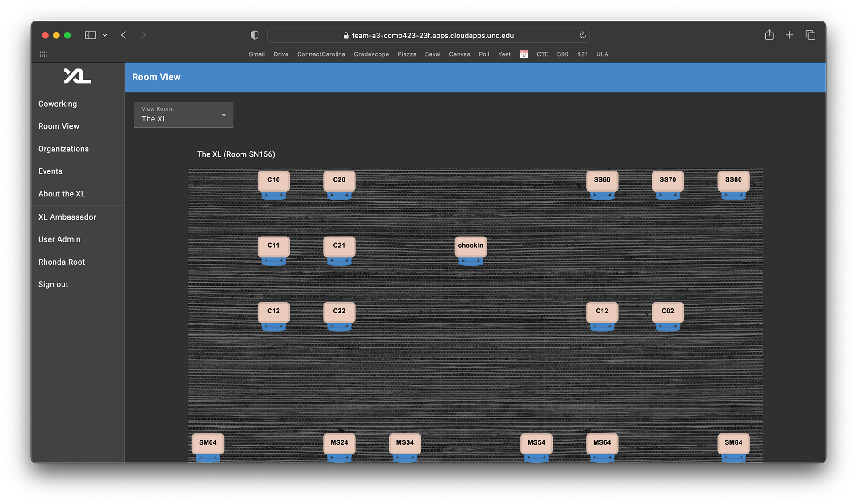Screen dimensions: 857x504
Task: Open the Coworking page in the sidebar
Action: click(58, 104)
